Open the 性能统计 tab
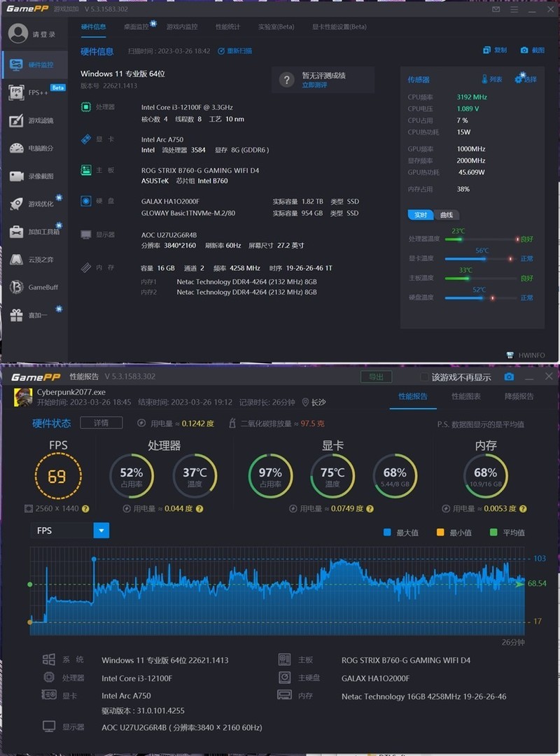This screenshot has width=560, height=756. point(227,27)
